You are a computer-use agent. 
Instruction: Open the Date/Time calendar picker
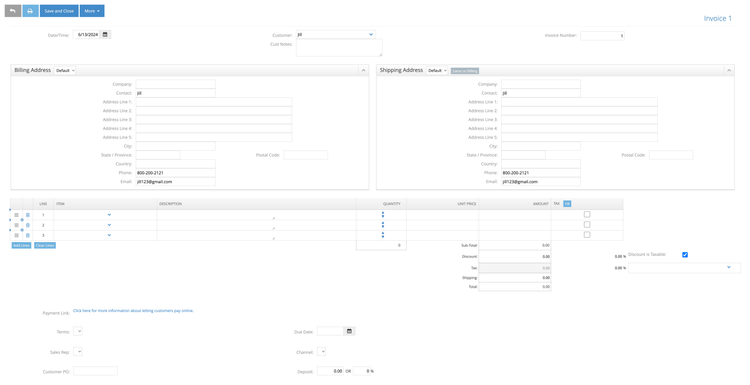click(x=105, y=34)
